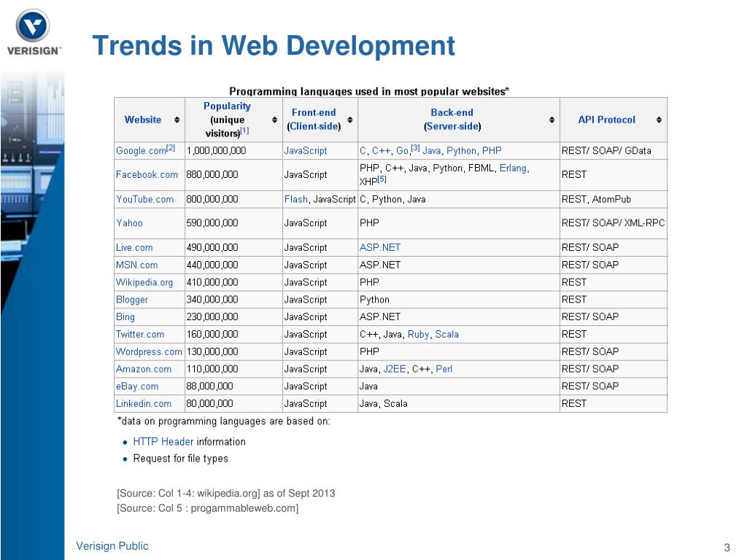This screenshot has height=560, width=747.
Task: Open the Google.com link
Action: coord(141,151)
